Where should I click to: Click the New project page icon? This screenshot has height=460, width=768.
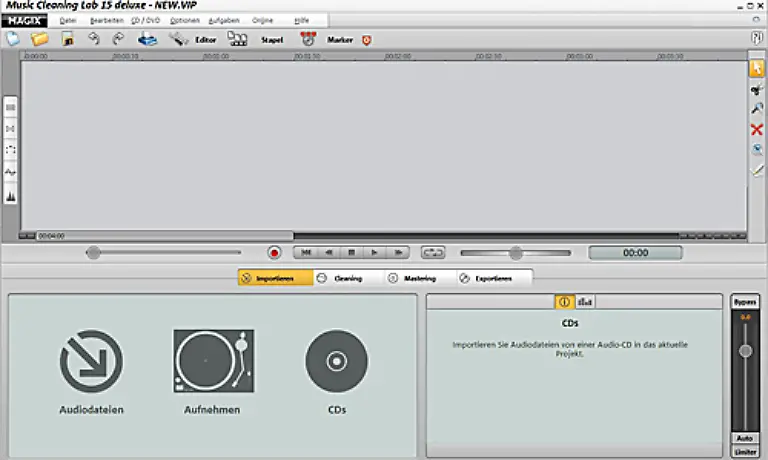[13, 39]
